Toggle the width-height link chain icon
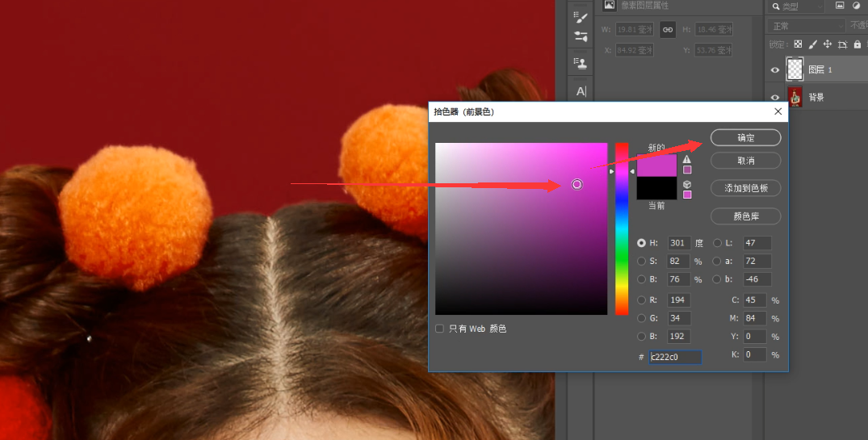This screenshot has width=868, height=440. [668, 29]
